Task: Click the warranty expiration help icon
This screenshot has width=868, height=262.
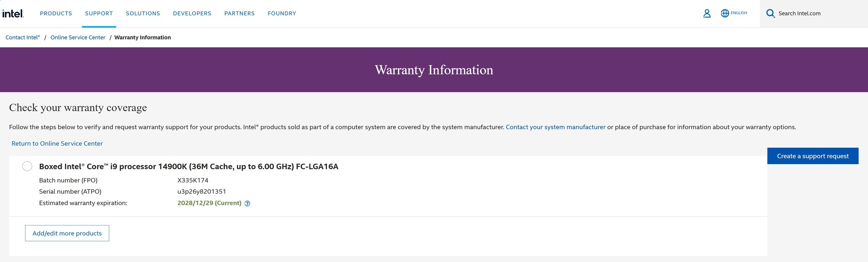Action: (x=248, y=203)
